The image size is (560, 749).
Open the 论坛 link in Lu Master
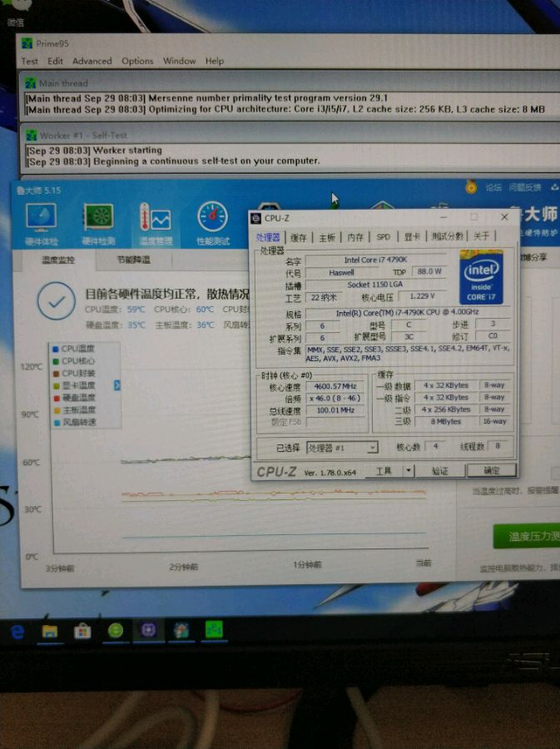click(493, 187)
